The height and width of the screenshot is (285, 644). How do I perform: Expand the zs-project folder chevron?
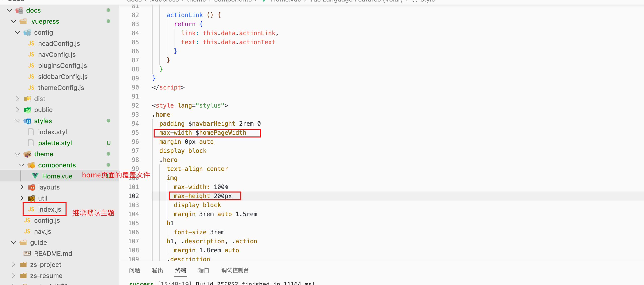click(x=14, y=265)
